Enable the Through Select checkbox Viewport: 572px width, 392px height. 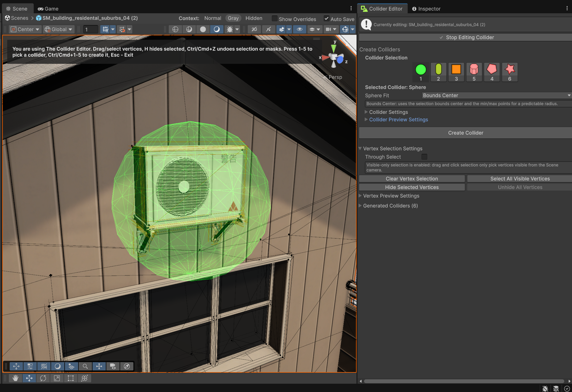click(424, 157)
